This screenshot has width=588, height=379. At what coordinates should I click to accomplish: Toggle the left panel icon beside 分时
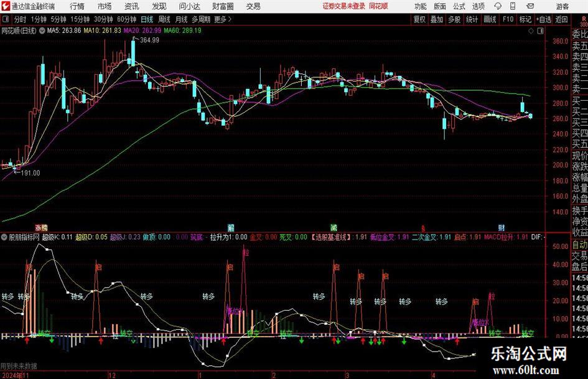coord(5,19)
